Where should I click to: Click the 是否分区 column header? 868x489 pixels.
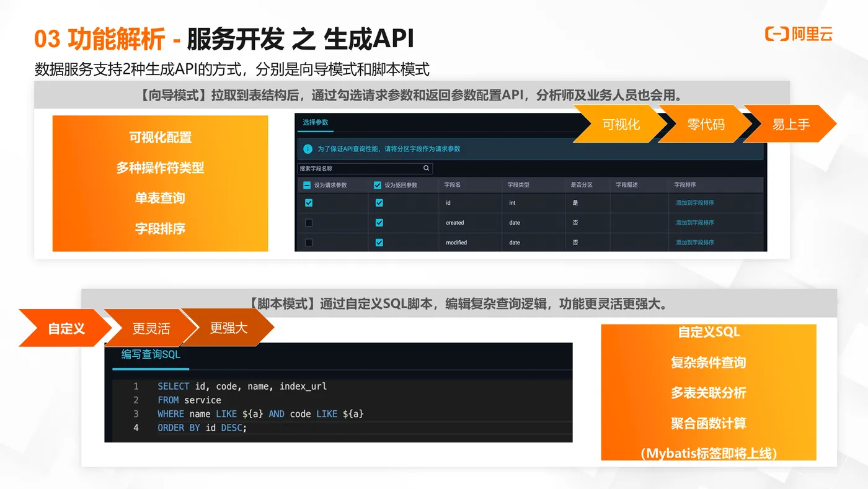pyautogui.click(x=582, y=185)
